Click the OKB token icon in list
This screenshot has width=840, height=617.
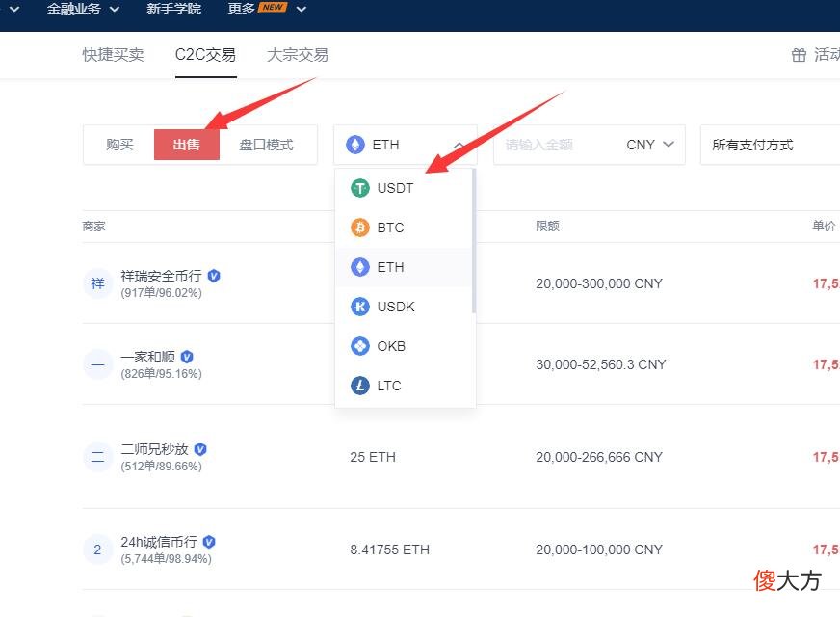[x=360, y=346]
